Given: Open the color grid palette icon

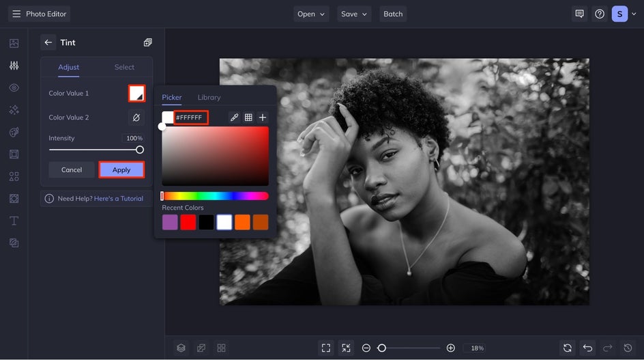Looking at the screenshot, I should click(248, 117).
